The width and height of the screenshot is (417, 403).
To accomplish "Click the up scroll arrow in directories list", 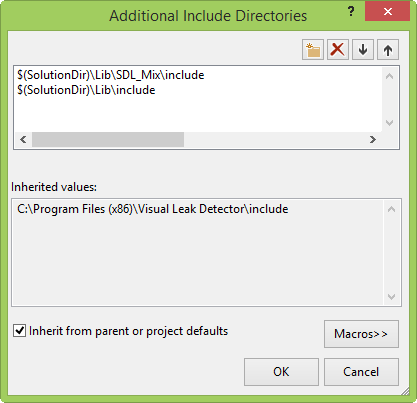I will click(389, 76).
